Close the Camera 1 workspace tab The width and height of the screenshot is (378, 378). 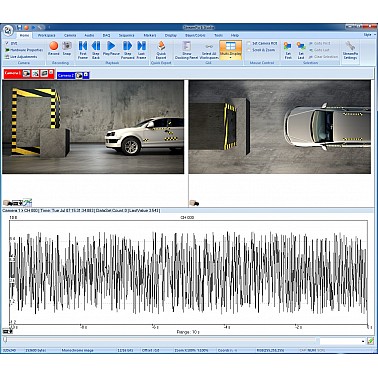click(x=51, y=72)
